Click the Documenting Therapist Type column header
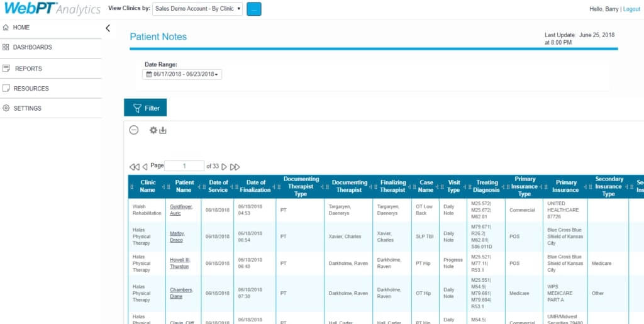This screenshot has width=644, height=324. click(x=301, y=186)
